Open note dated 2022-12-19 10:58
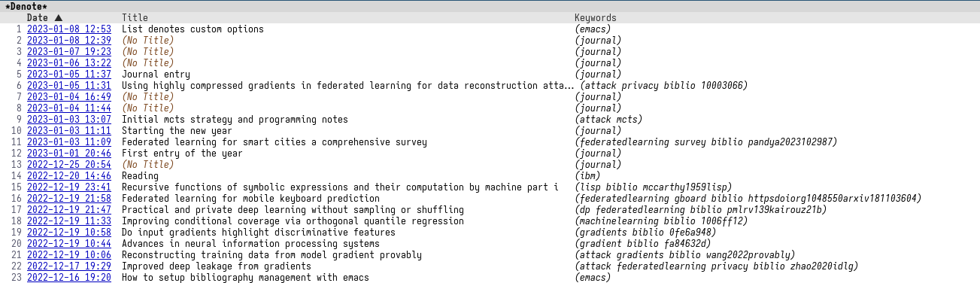The image size is (980, 283). click(69, 232)
